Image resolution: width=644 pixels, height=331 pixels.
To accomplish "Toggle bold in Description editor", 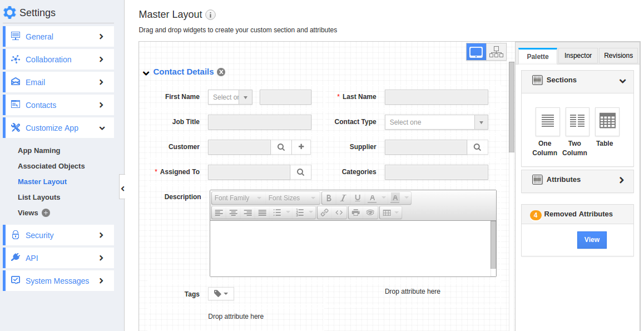I will click(x=329, y=198).
